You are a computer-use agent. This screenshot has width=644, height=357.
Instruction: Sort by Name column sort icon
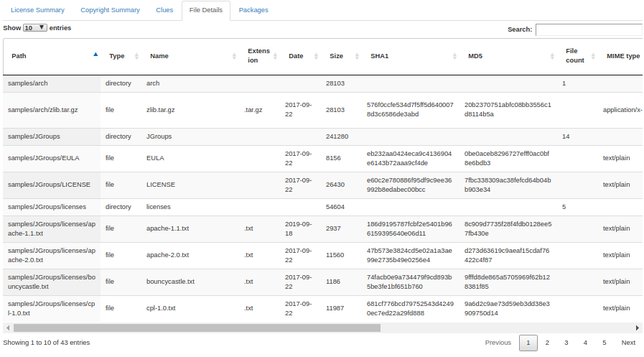(x=234, y=56)
